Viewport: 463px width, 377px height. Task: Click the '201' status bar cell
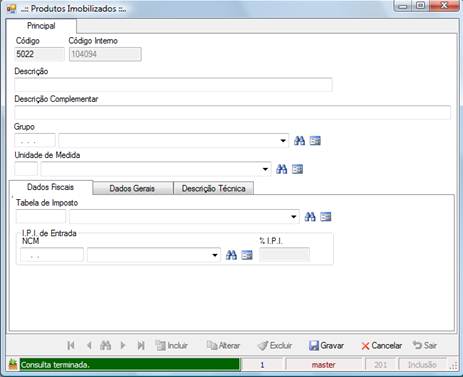click(380, 365)
